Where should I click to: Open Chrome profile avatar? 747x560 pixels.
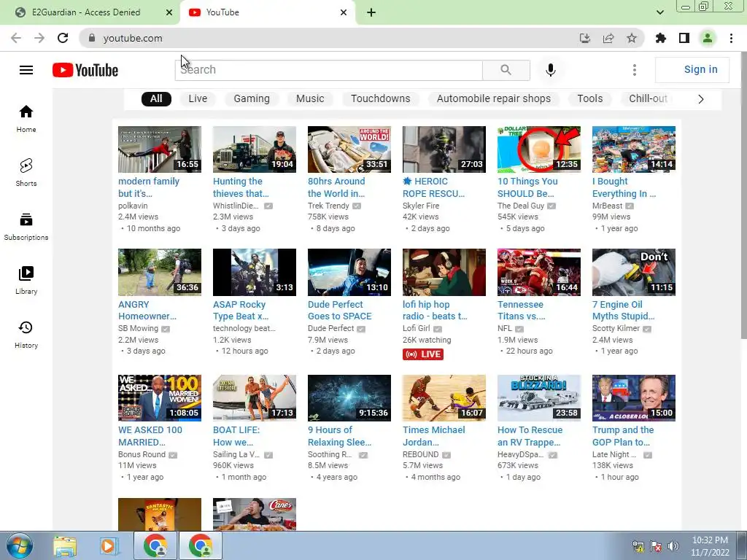point(708,38)
